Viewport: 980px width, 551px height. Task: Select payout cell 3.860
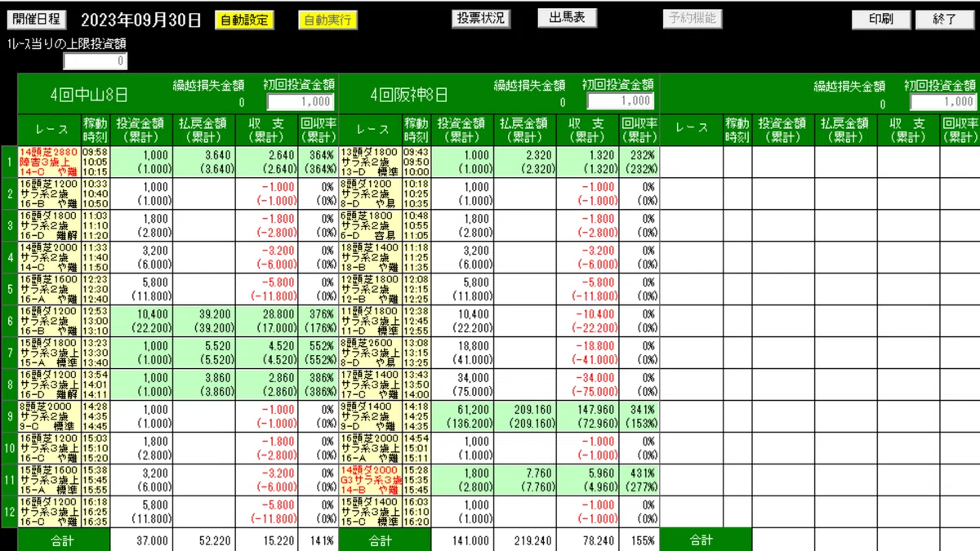coord(203,385)
